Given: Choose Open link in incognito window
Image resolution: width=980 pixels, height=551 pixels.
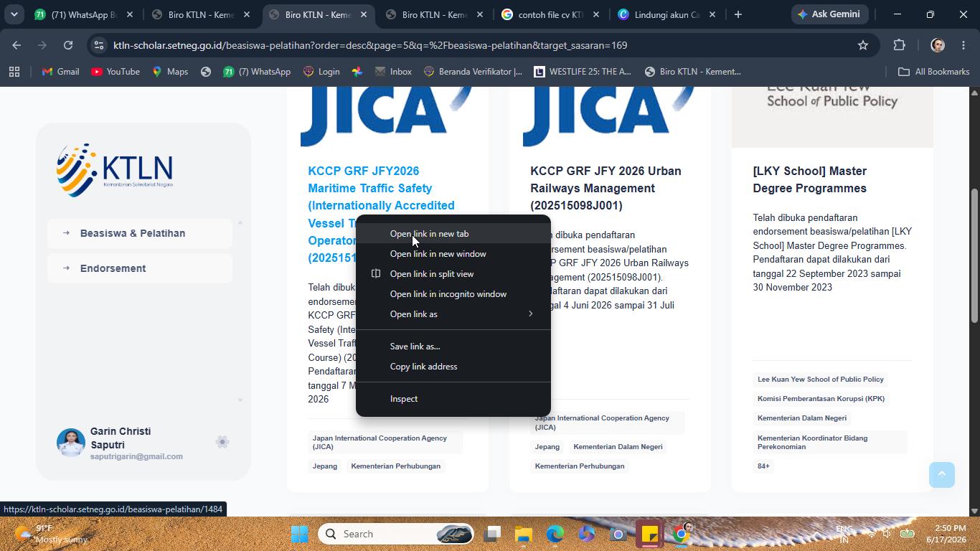Looking at the screenshot, I should tap(453, 294).
